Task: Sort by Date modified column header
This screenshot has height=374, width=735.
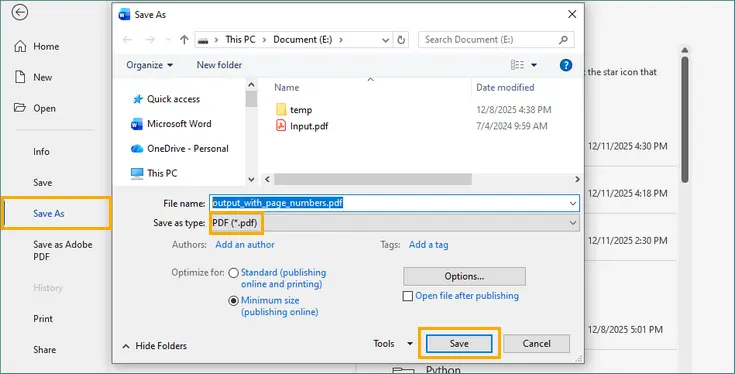Action: click(505, 88)
